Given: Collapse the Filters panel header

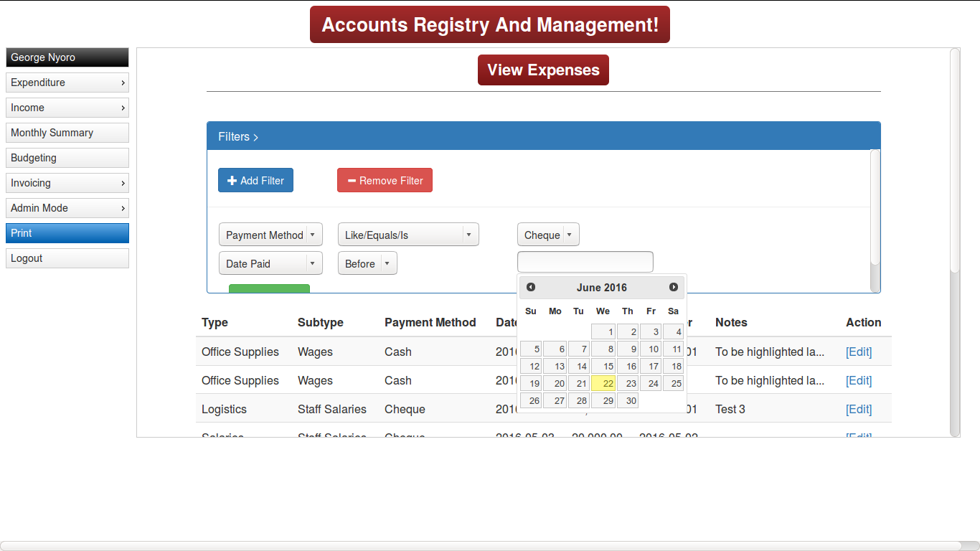Looking at the screenshot, I should [238, 136].
